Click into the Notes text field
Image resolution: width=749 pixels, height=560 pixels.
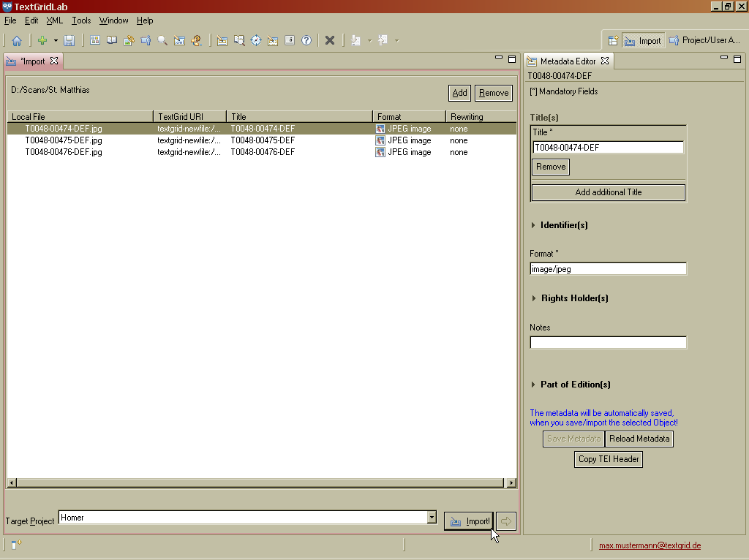tap(608, 342)
